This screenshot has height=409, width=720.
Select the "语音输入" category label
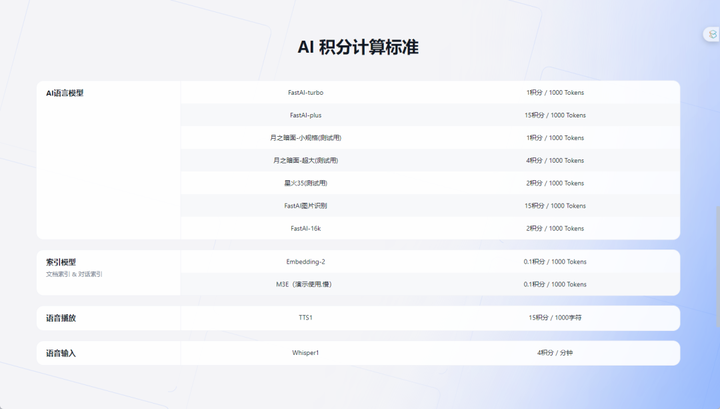pos(61,353)
